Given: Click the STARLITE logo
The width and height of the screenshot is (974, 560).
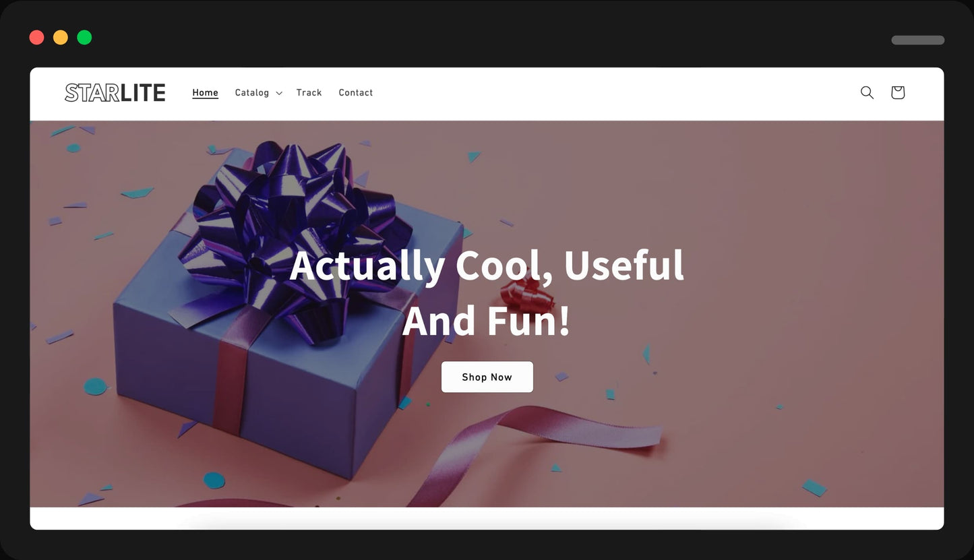Looking at the screenshot, I should click(115, 92).
